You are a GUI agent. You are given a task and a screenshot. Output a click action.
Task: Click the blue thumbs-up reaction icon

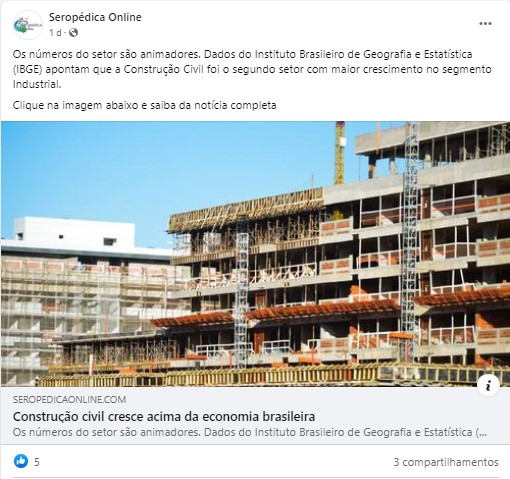point(21,461)
